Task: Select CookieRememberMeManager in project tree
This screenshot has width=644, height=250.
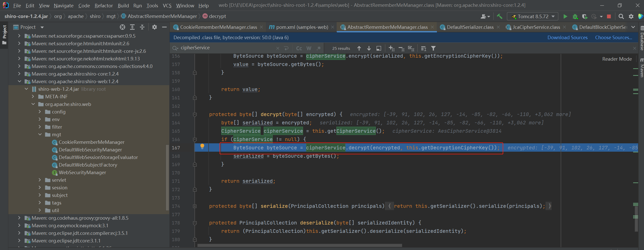Action: (91, 142)
